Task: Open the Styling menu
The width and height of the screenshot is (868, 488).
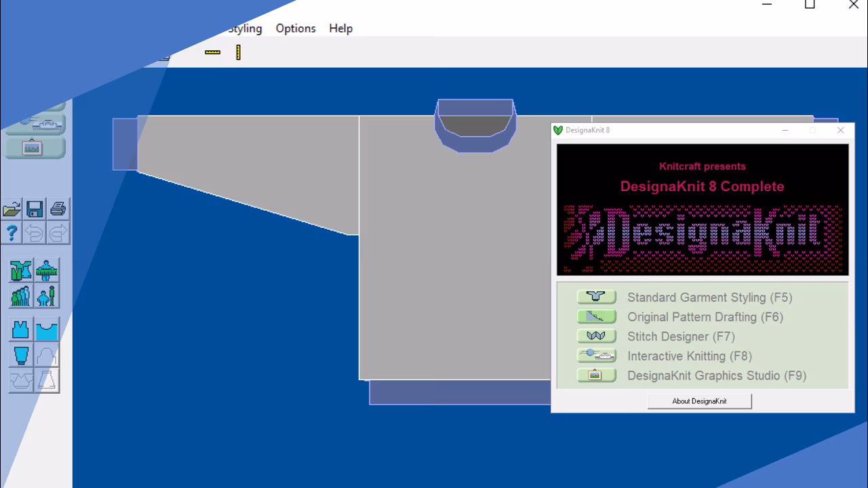Action: click(245, 28)
